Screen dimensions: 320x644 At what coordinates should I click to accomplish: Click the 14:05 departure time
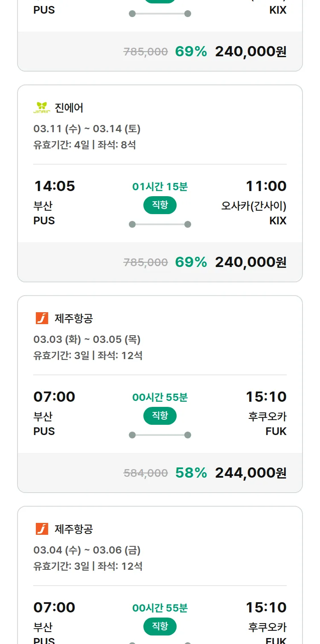pyautogui.click(x=54, y=186)
